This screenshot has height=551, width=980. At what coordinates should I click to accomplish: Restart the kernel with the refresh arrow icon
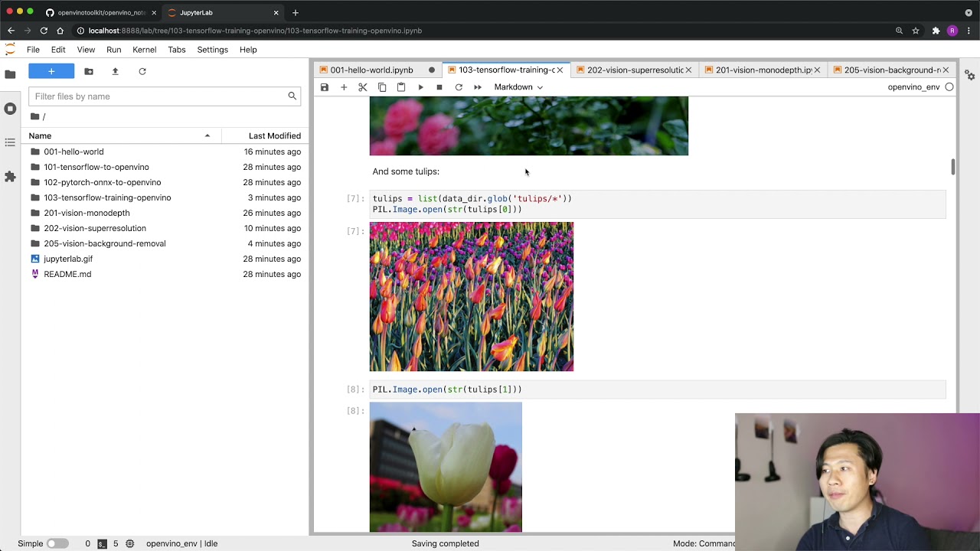(x=459, y=87)
